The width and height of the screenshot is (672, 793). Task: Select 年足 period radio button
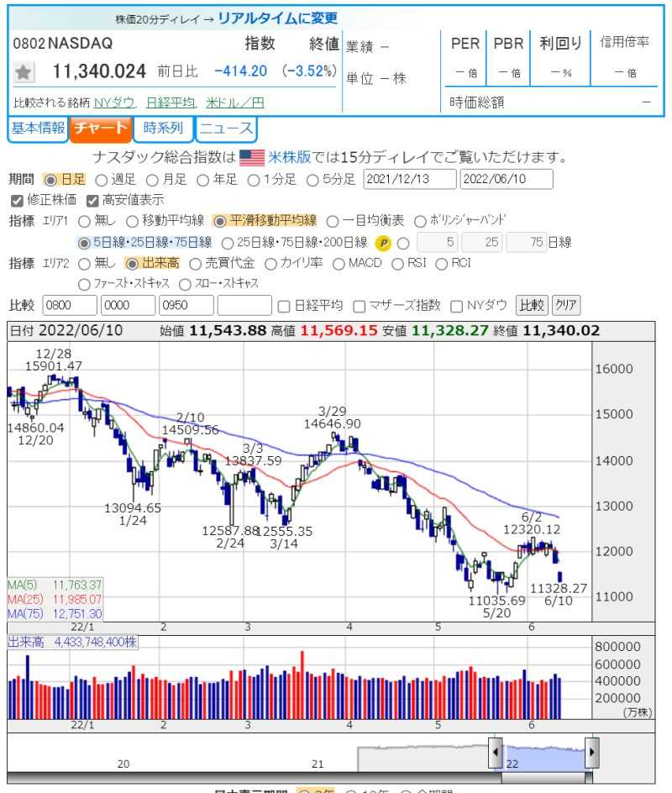[x=202, y=180]
